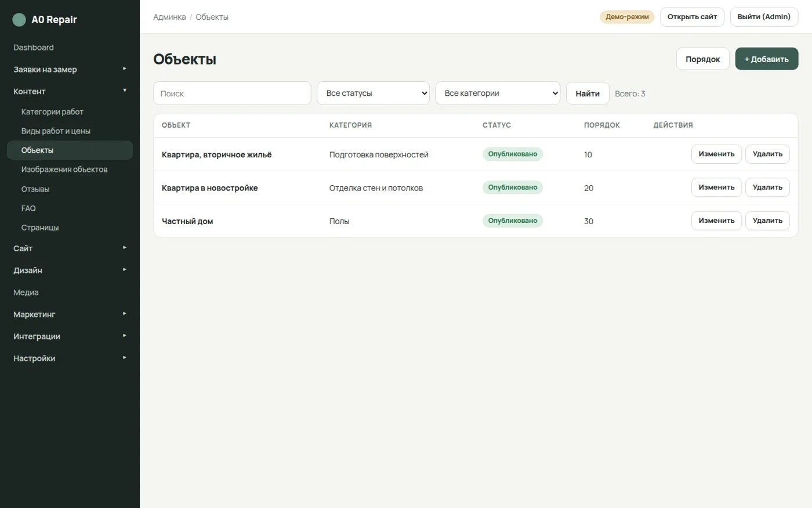Delete Квартира в новостройке via Удалить
Viewport: 812px width, 508px height.
[x=767, y=188]
